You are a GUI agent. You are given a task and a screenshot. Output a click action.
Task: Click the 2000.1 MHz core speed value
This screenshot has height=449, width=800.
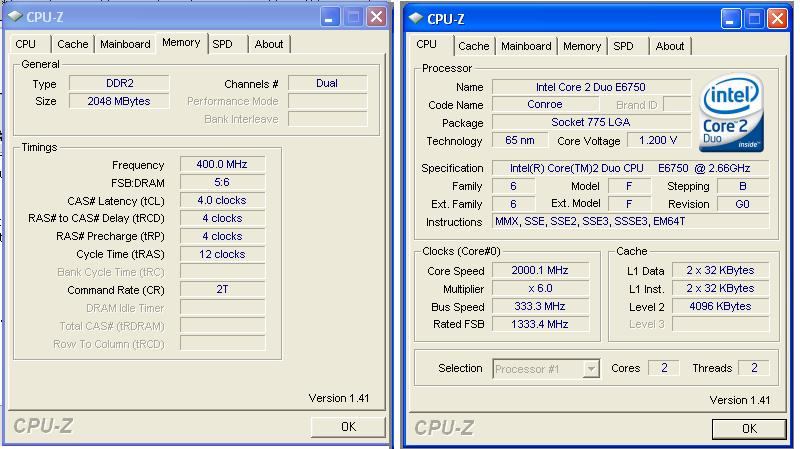click(x=540, y=270)
